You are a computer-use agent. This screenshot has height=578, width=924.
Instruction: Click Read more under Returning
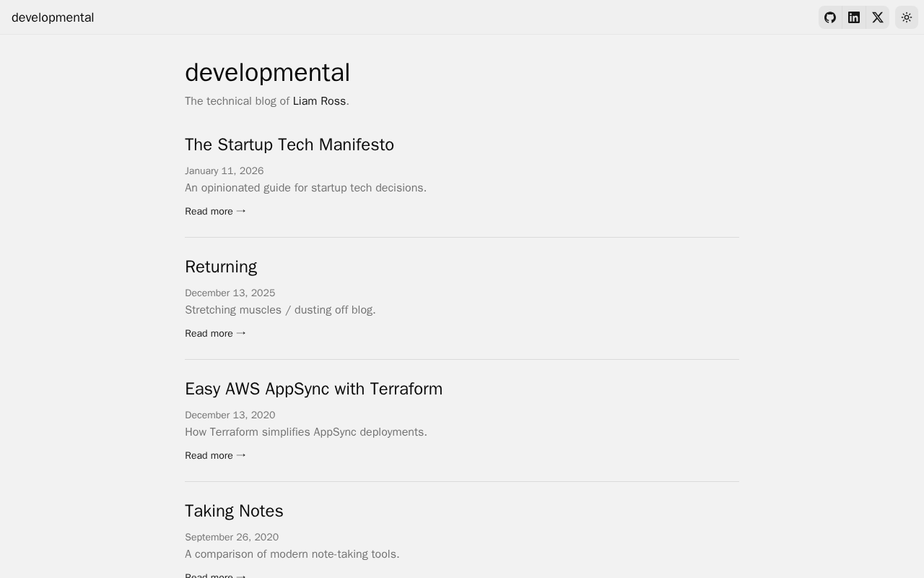coord(215,333)
